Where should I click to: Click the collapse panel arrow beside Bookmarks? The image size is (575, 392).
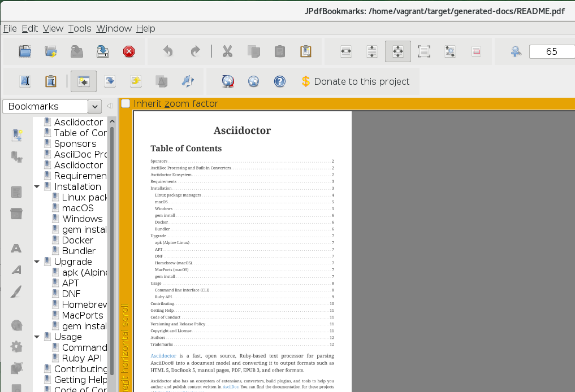coord(109,106)
